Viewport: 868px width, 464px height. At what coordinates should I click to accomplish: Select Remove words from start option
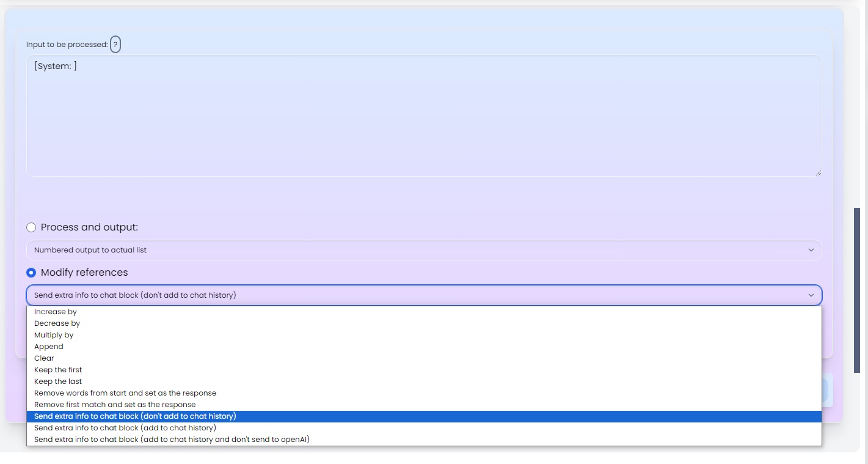click(x=125, y=393)
